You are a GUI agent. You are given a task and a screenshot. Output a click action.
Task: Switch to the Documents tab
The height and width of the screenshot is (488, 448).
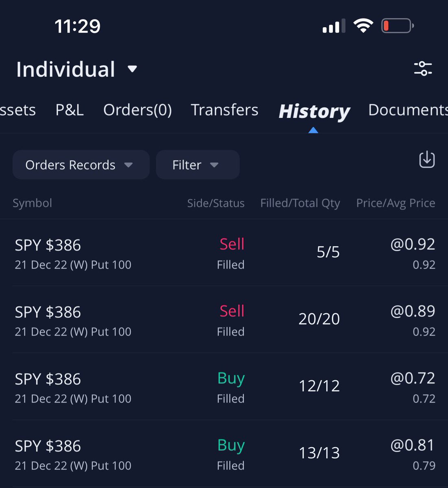pyautogui.click(x=408, y=110)
